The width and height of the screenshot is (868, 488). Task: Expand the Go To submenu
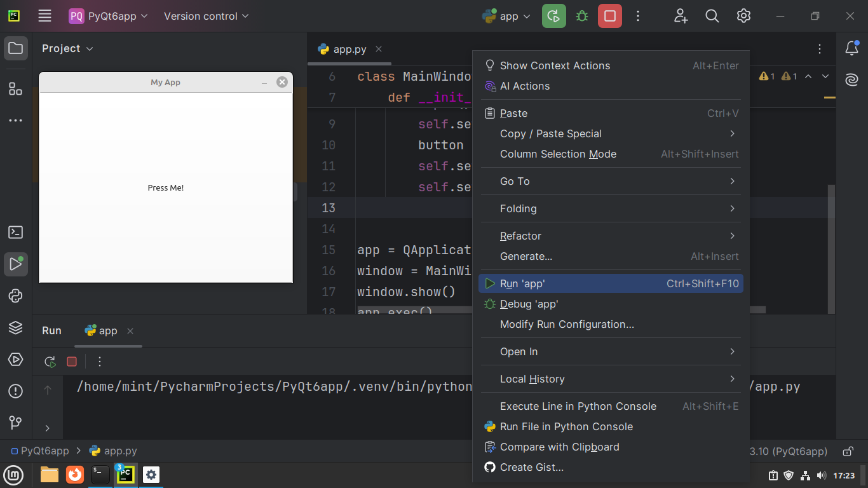611,181
